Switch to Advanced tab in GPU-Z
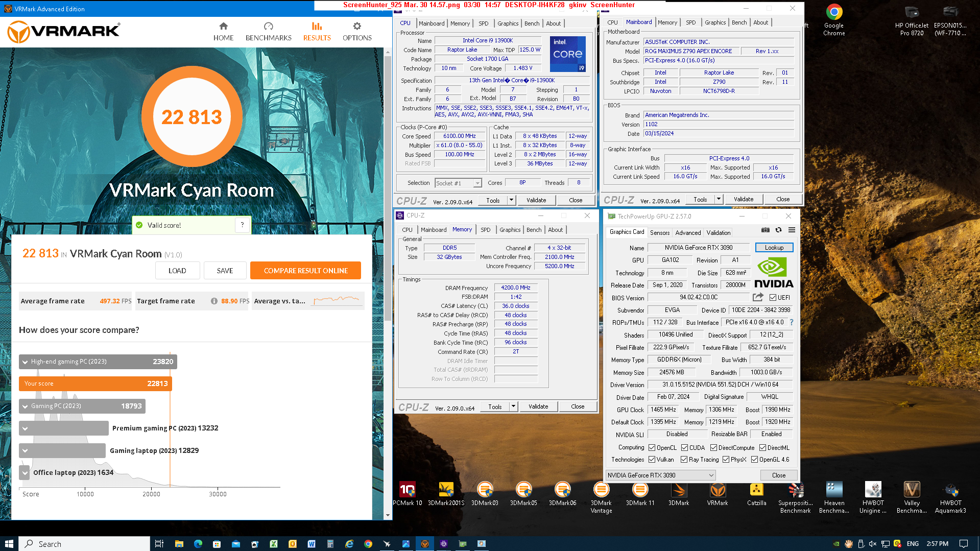 [x=688, y=232]
